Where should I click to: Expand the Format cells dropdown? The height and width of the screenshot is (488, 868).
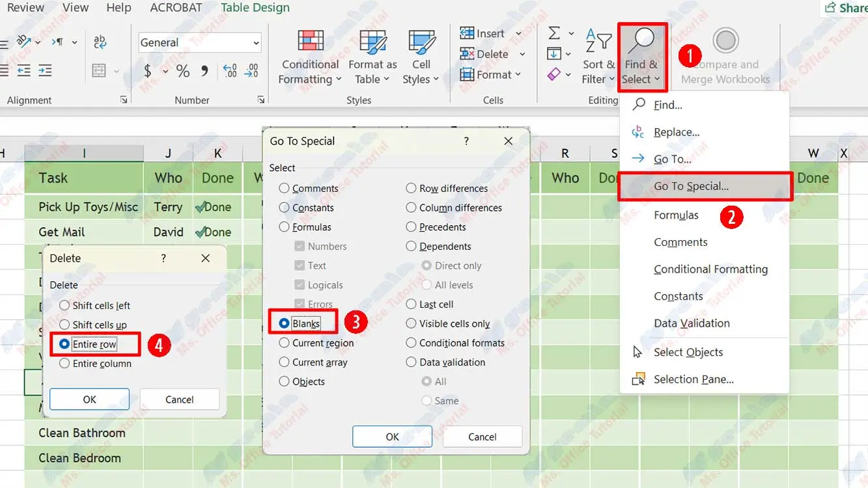(x=518, y=75)
